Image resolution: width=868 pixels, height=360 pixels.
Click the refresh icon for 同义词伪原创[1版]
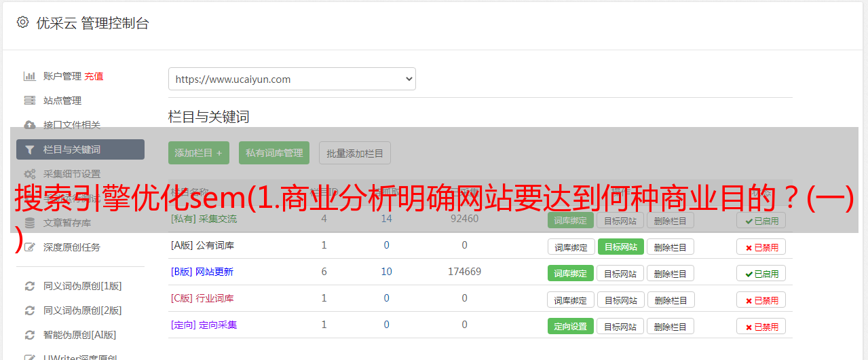pyautogui.click(x=29, y=286)
